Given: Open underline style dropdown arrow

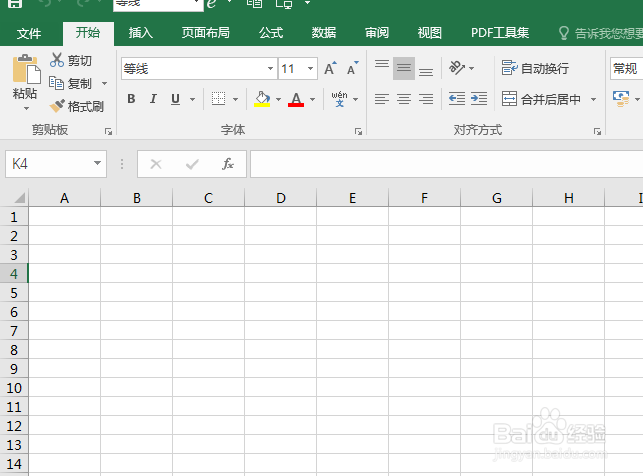Looking at the screenshot, I should point(192,99).
